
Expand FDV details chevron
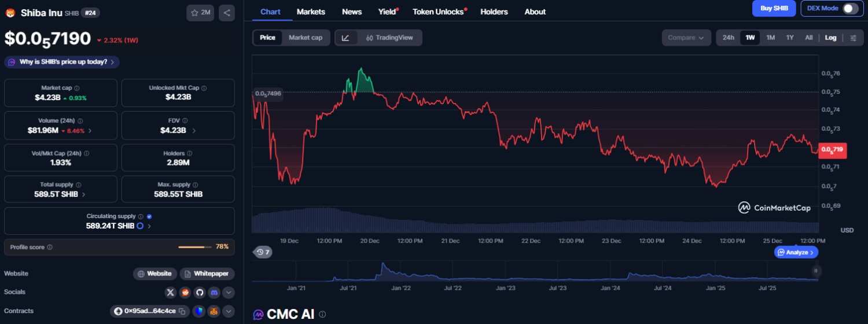(194, 131)
